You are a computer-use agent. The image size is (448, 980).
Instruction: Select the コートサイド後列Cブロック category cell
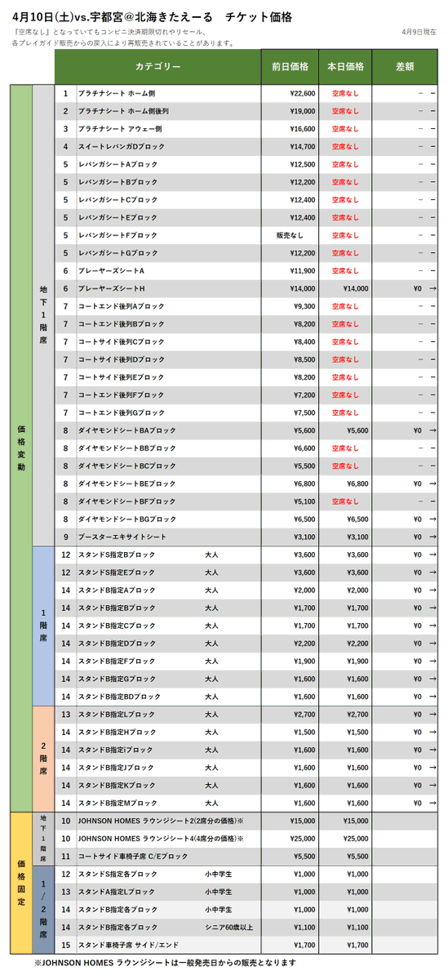click(169, 341)
